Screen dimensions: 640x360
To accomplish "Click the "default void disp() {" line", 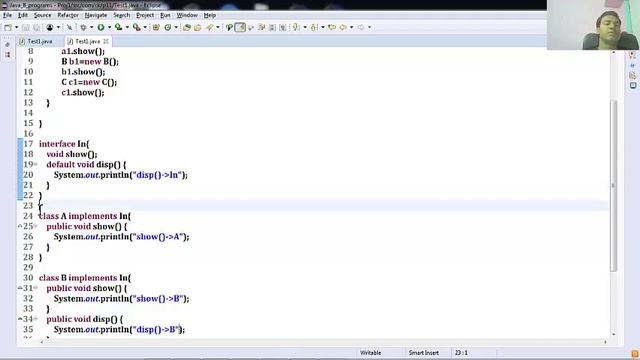I will pyautogui.click(x=86, y=164).
